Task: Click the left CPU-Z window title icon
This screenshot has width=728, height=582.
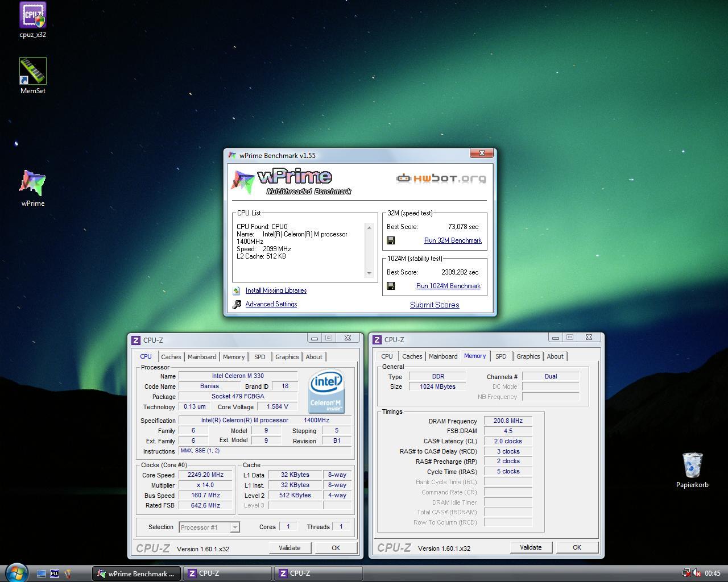Action: pos(136,340)
